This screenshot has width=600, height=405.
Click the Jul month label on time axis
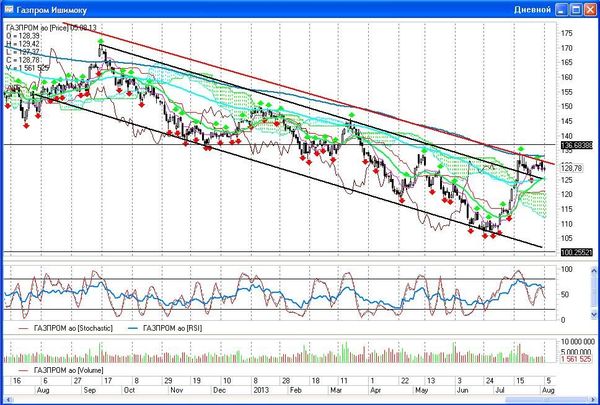point(499,390)
